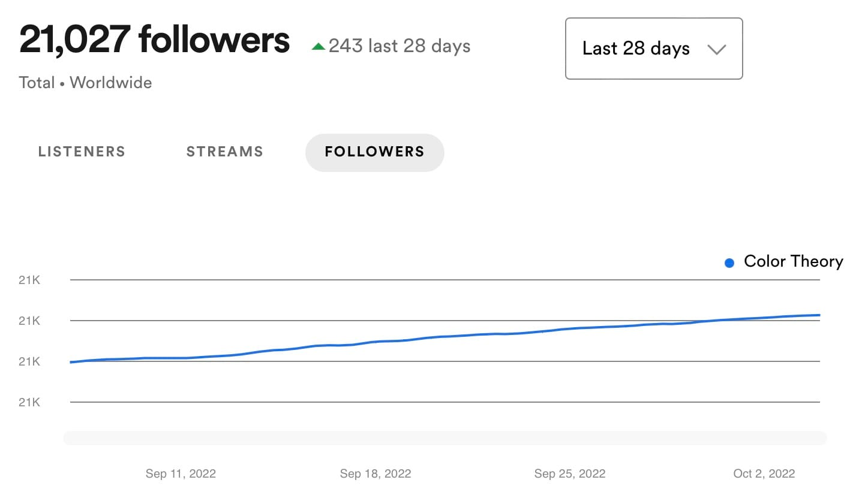Click the "21,027 followers" heading
The height and width of the screenshot is (504, 865).
coord(154,40)
